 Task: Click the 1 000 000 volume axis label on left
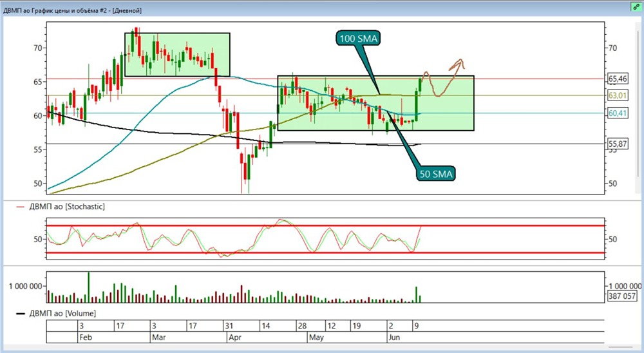pos(26,287)
